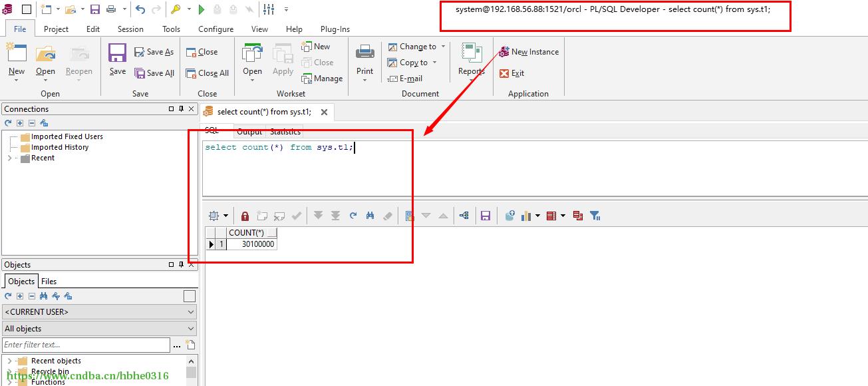Expand the Recent connections tree node

tap(9, 158)
